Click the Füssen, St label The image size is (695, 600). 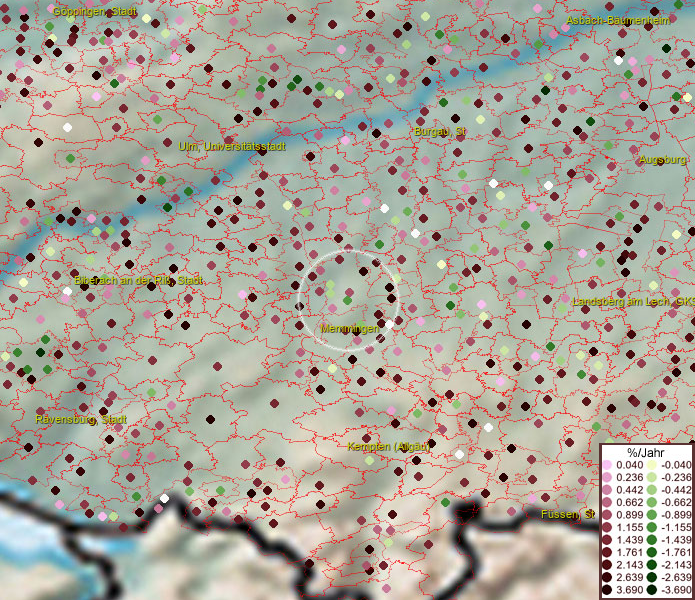[567, 514]
